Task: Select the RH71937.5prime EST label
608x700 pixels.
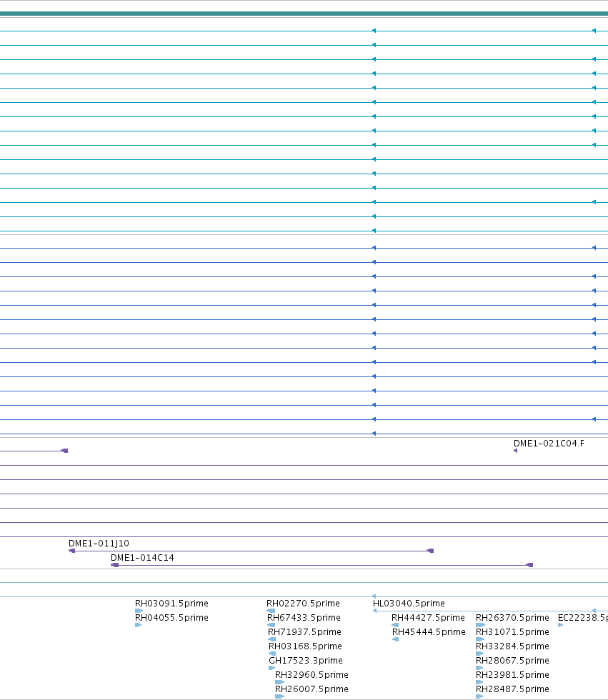Action: (x=304, y=632)
